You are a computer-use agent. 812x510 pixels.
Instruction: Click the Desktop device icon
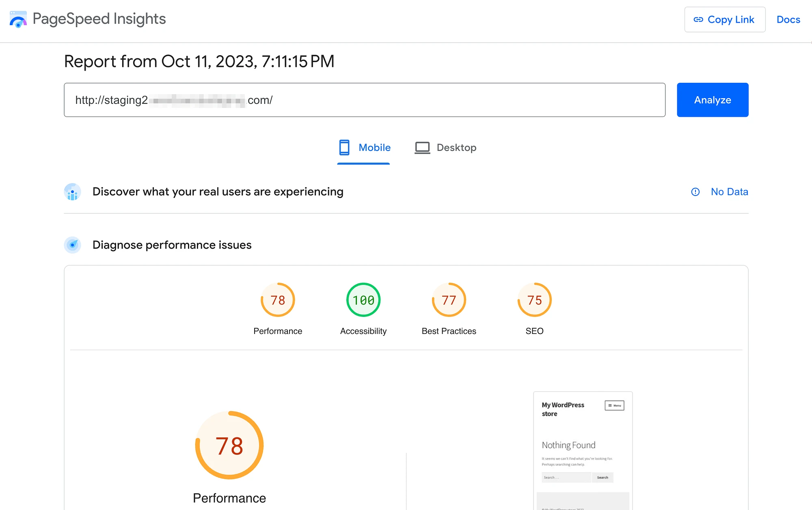coord(423,147)
